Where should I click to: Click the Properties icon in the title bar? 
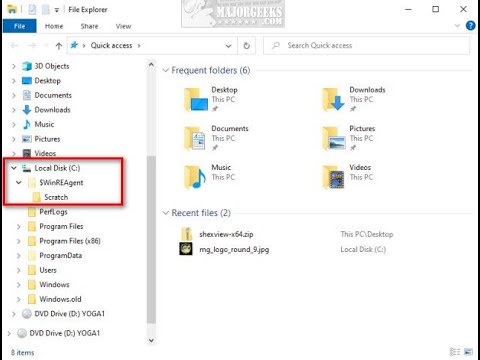pos(32,10)
